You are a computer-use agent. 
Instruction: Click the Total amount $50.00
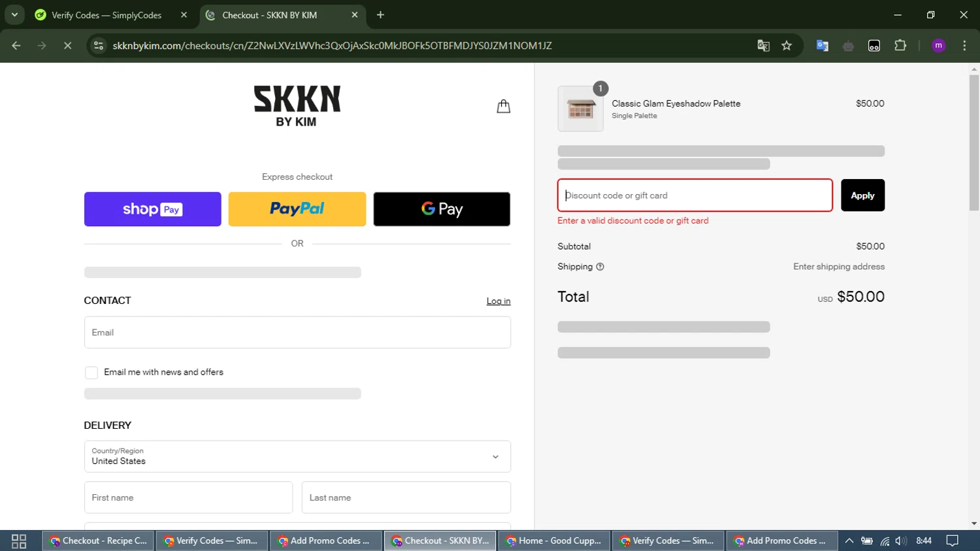[x=860, y=297]
